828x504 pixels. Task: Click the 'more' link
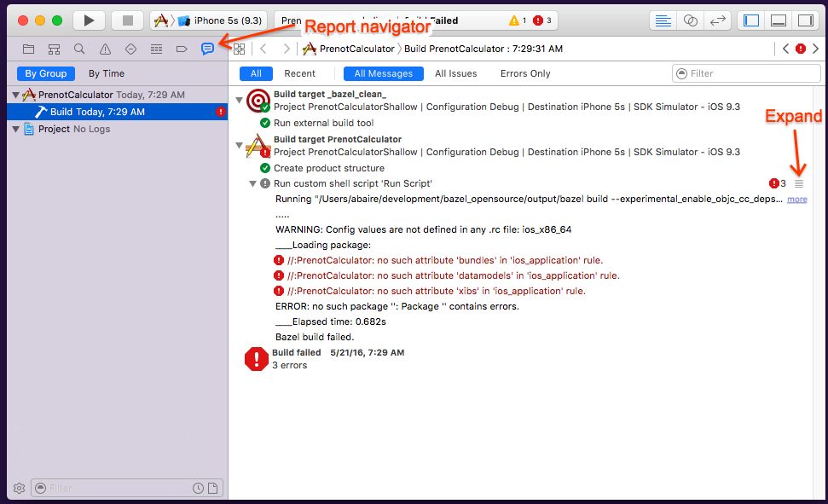coord(796,200)
